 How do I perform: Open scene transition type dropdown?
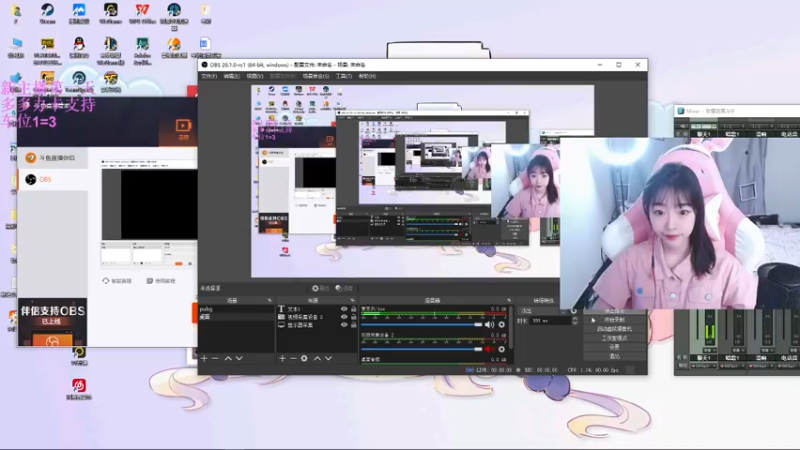[x=543, y=311]
